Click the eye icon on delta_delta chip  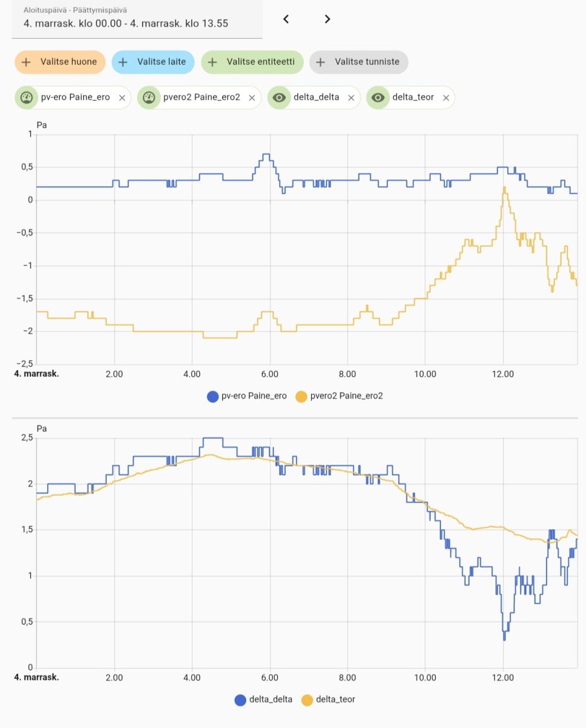278,97
